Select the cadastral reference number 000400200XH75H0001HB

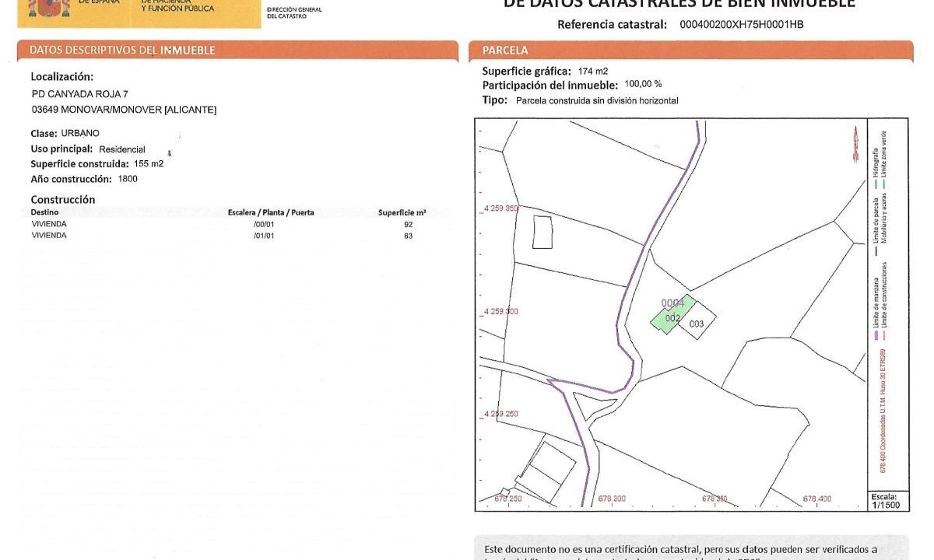pos(742,24)
